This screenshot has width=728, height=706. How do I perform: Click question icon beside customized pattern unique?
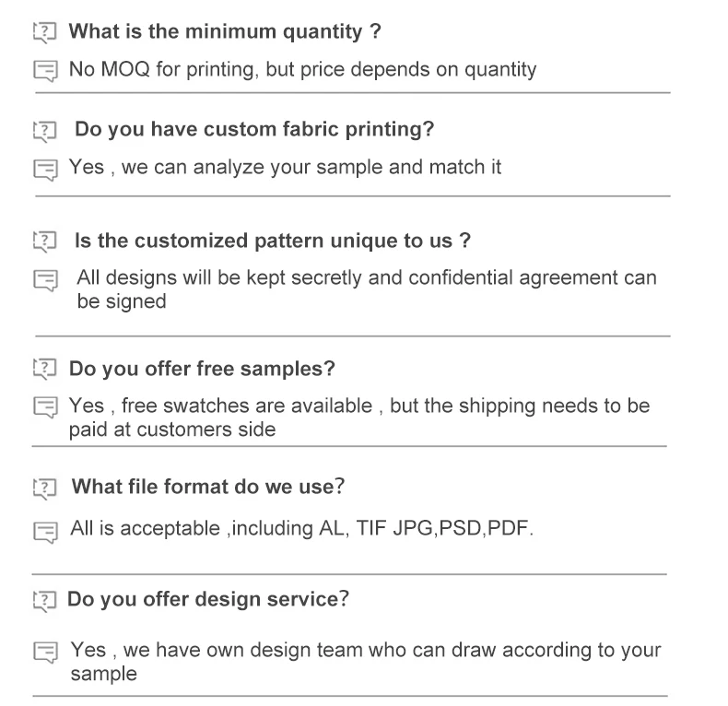(44, 242)
